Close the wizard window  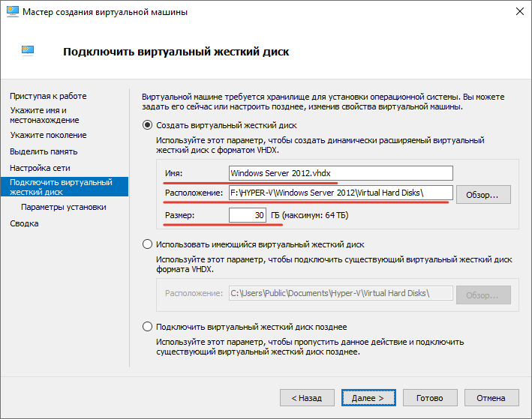tap(518, 13)
